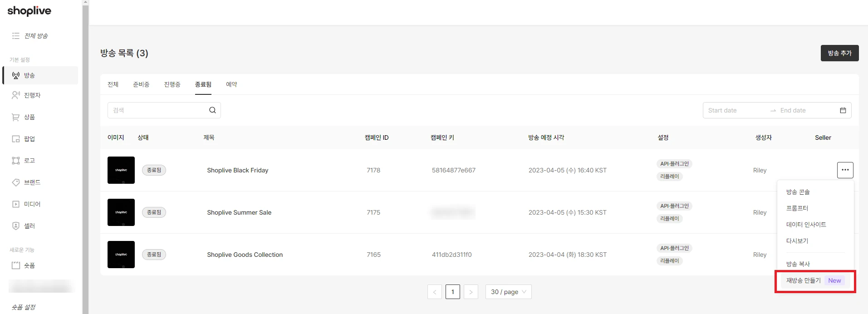Click campaign key 411db2d311f0
Image resolution: width=868 pixels, height=314 pixels.
click(x=452, y=255)
